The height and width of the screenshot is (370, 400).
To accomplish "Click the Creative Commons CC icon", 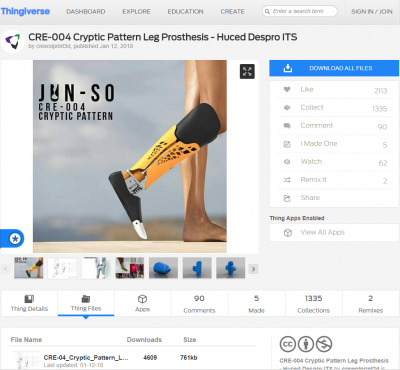I will (x=288, y=344).
